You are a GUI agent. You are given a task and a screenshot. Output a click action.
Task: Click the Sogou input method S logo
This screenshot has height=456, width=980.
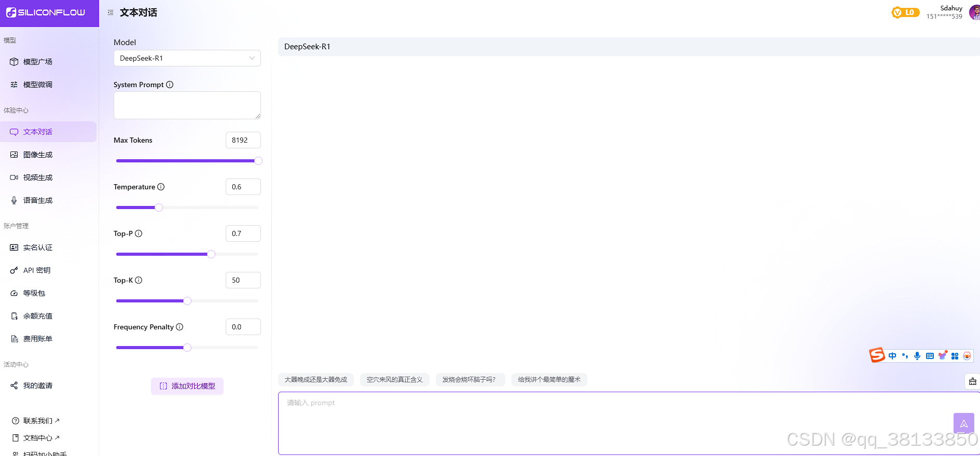[x=877, y=355]
